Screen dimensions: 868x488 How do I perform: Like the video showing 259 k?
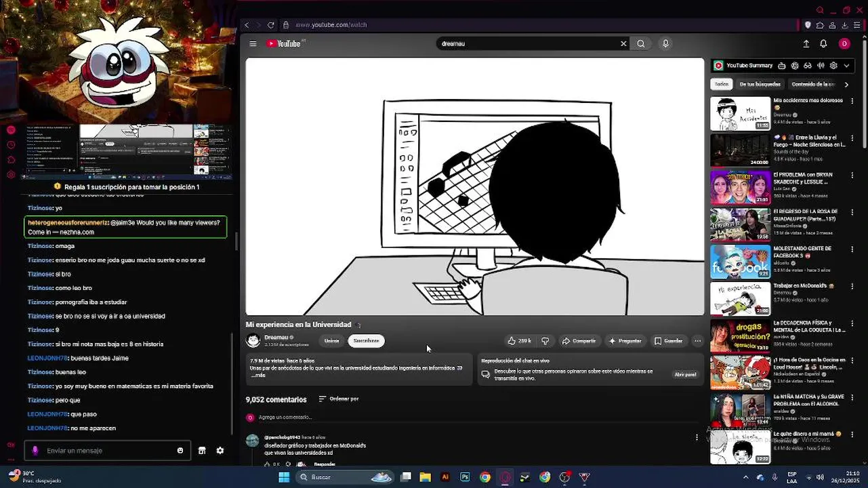(x=520, y=341)
